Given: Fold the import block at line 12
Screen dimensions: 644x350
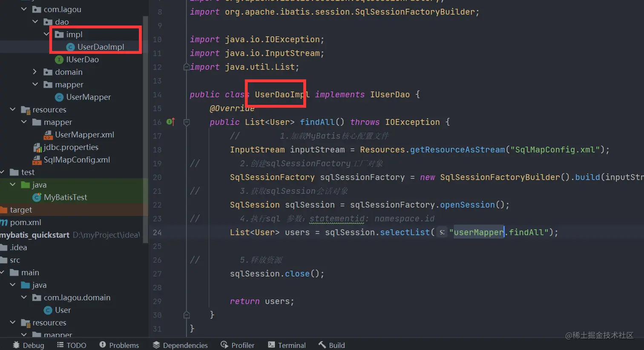Looking at the screenshot, I should 186,67.
